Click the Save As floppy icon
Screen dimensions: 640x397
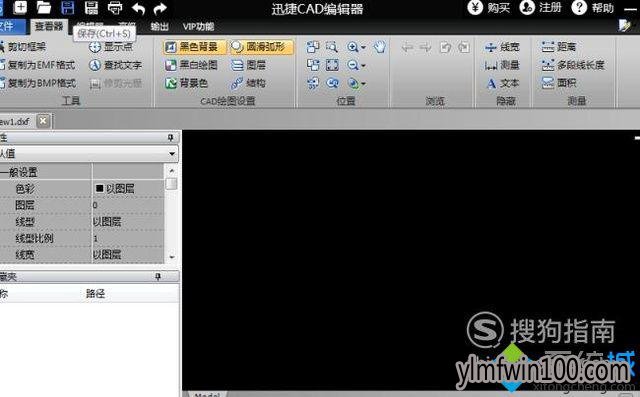tap(91, 8)
